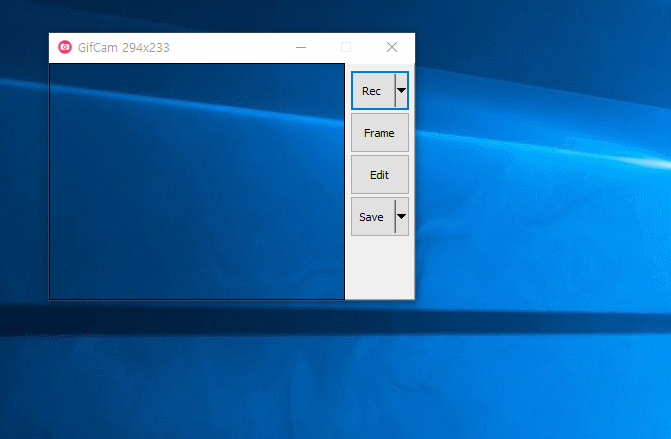Save the recorded GIF
Image resolution: width=671 pixels, height=439 pixels.
[x=373, y=217]
